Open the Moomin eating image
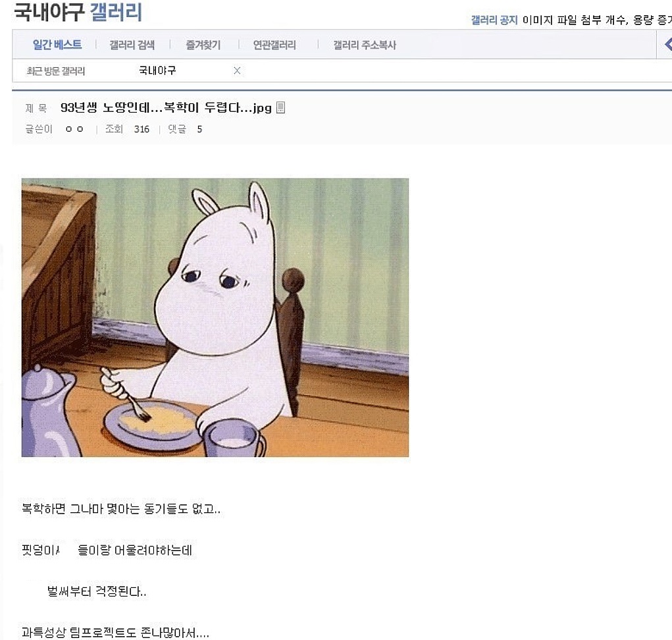The width and height of the screenshot is (672, 640). [x=215, y=317]
